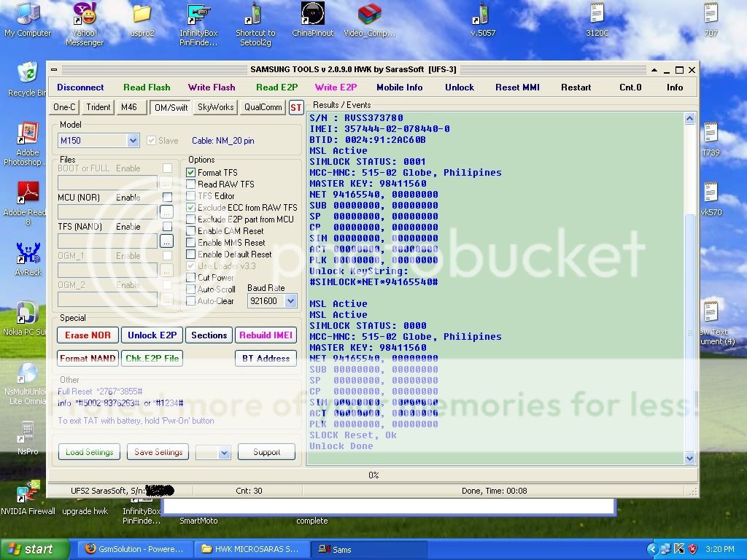Switch to GsmSolution taskbar window
The width and height of the screenshot is (747, 560).
(133, 550)
